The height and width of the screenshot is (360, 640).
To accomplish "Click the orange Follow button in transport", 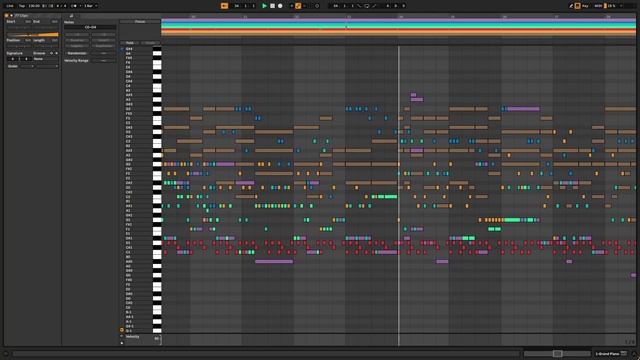I will [x=224, y=6].
